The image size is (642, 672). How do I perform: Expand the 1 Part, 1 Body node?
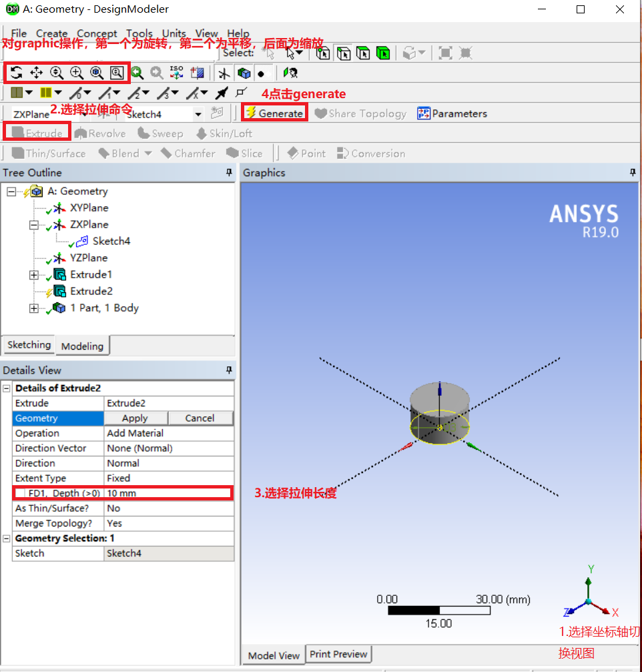pyautogui.click(x=34, y=308)
